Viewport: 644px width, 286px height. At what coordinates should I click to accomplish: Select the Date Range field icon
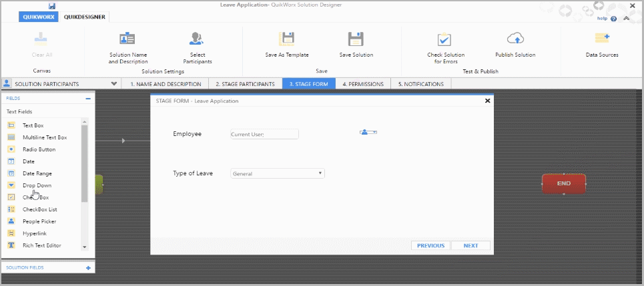click(11, 173)
